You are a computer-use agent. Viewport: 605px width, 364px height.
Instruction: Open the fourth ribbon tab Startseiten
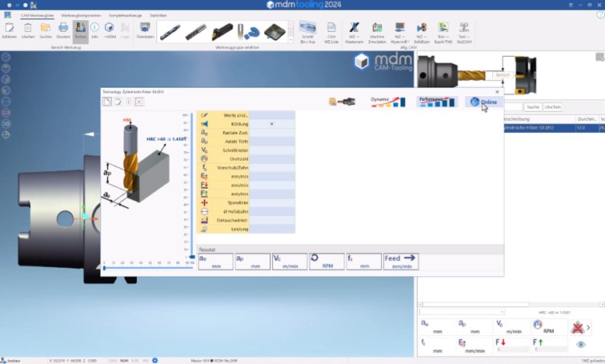(158, 15)
